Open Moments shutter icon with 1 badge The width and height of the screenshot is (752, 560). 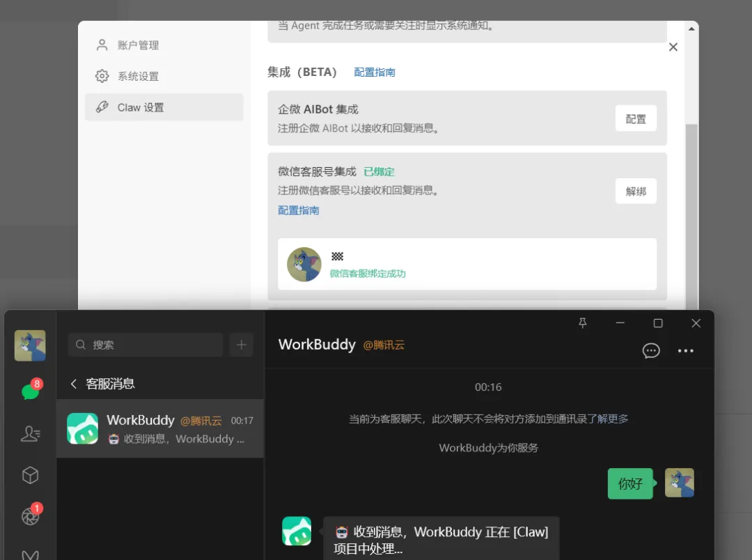31,515
